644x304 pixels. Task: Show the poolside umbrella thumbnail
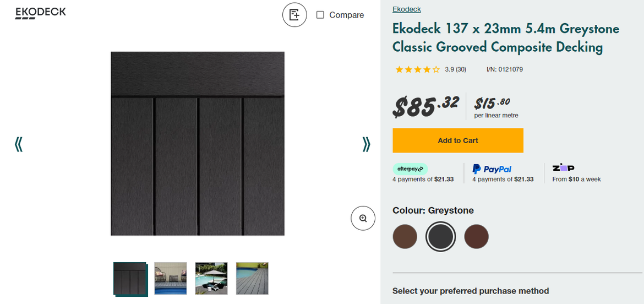coord(211,278)
